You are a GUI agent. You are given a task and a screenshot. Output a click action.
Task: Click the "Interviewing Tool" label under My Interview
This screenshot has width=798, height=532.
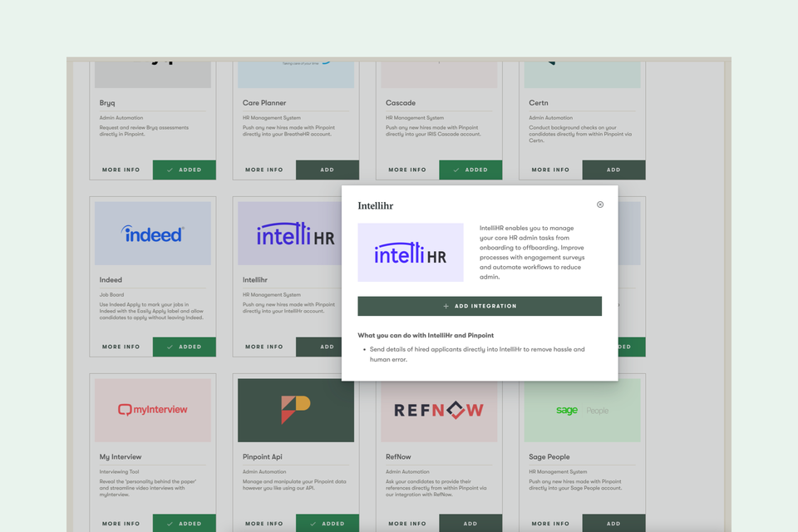click(x=119, y=471)
